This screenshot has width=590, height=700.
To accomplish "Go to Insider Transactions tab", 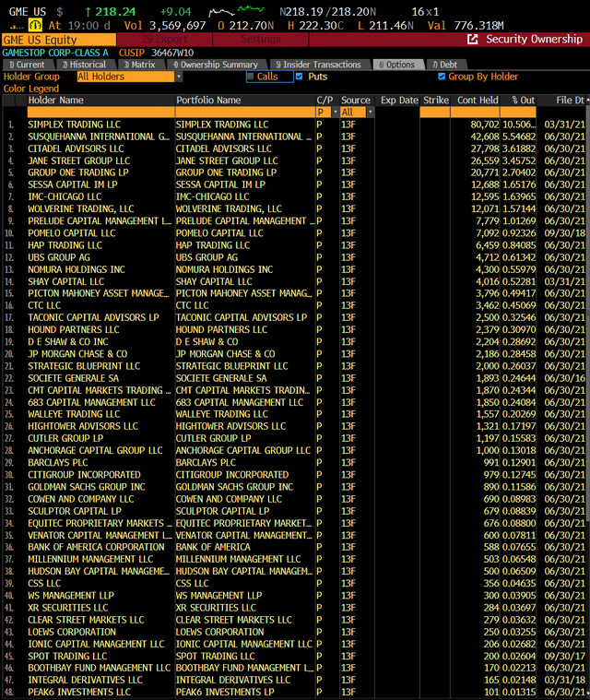I will tap(319, 65).
